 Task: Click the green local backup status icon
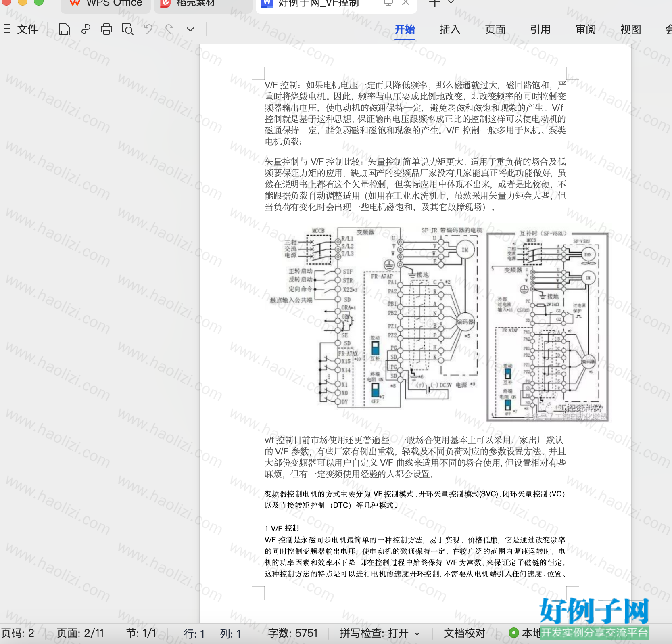point(513,633)
